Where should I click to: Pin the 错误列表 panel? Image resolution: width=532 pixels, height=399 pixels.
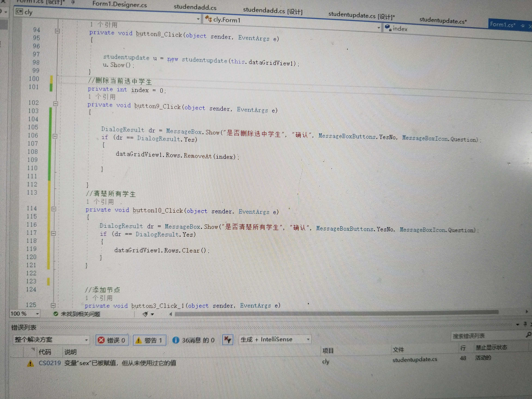[x=525, y=324]
